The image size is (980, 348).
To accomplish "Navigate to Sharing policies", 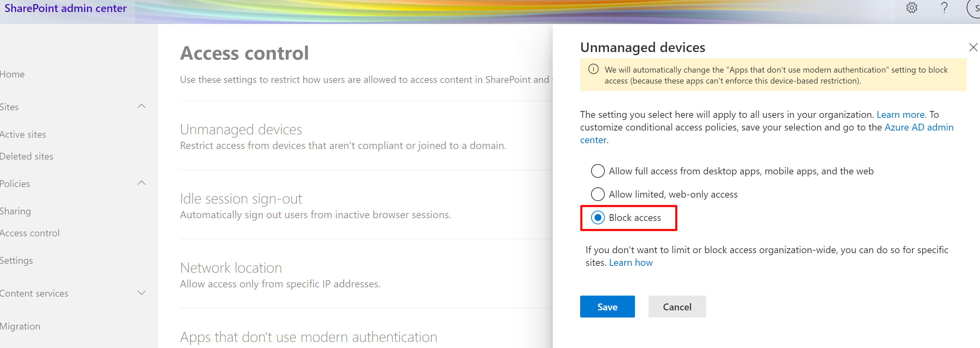I will [x=15, y=211].
